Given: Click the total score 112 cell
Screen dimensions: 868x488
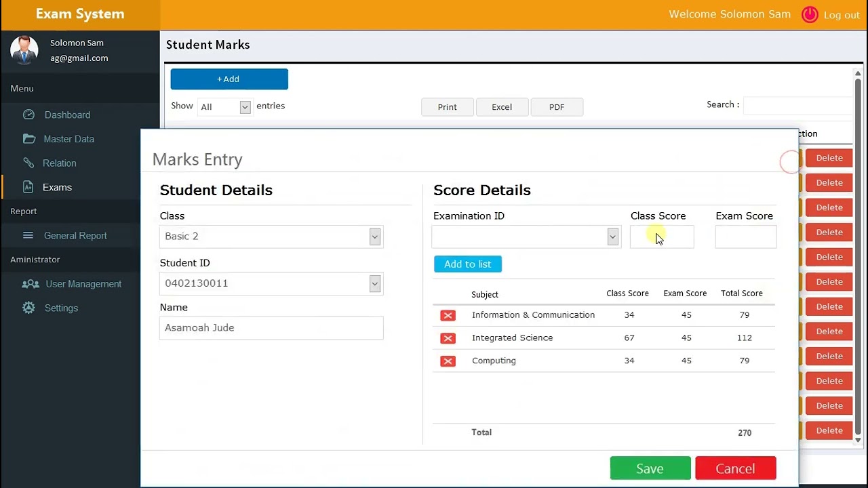Looking at the screenshot, I should point(745,338).
